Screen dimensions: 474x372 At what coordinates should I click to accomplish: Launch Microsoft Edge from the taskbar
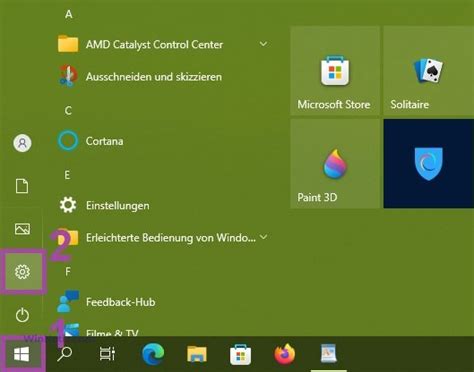click(x=153, y=354)
